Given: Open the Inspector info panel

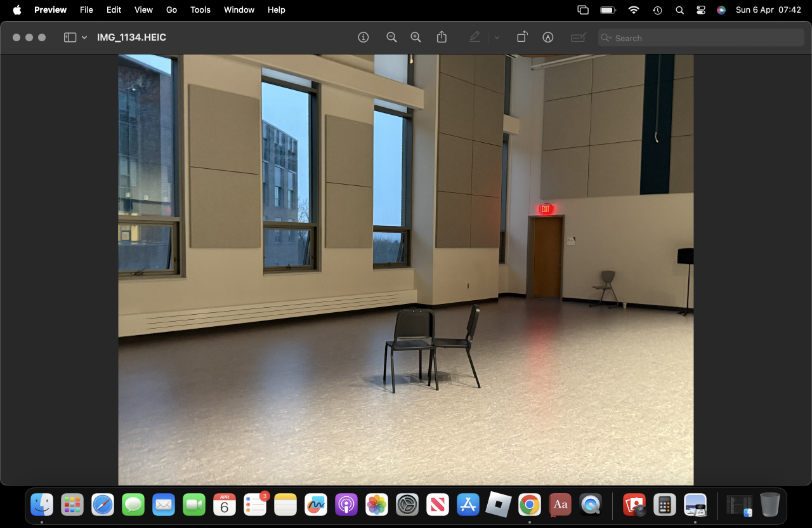Looking at the screenshot, I should 363,37.
